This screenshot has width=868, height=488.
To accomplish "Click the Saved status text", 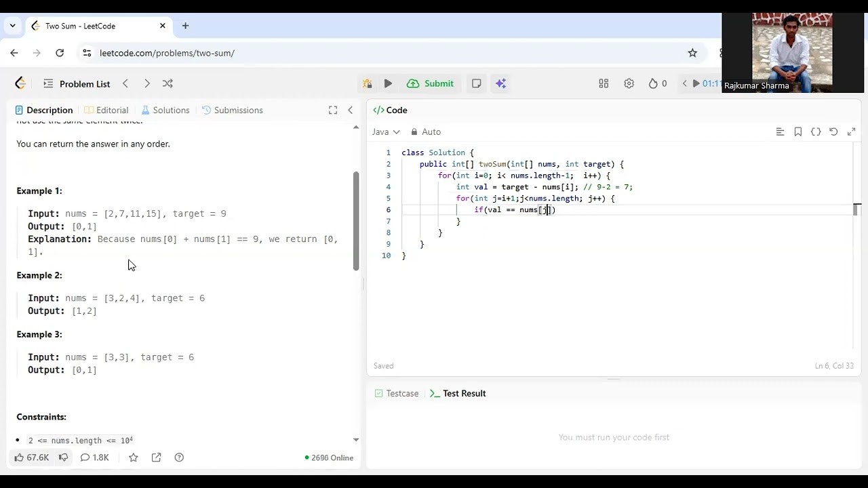I will [383, 366].
